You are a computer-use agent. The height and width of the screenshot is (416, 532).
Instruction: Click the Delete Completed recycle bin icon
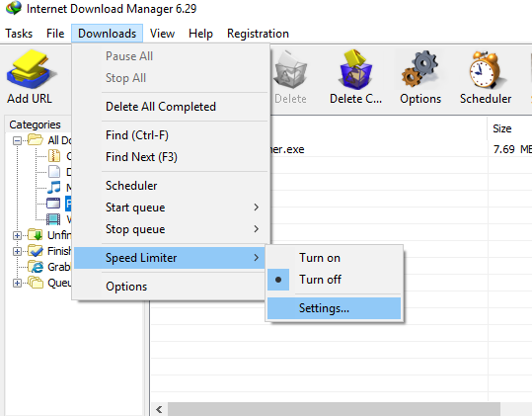coord(356,69)
